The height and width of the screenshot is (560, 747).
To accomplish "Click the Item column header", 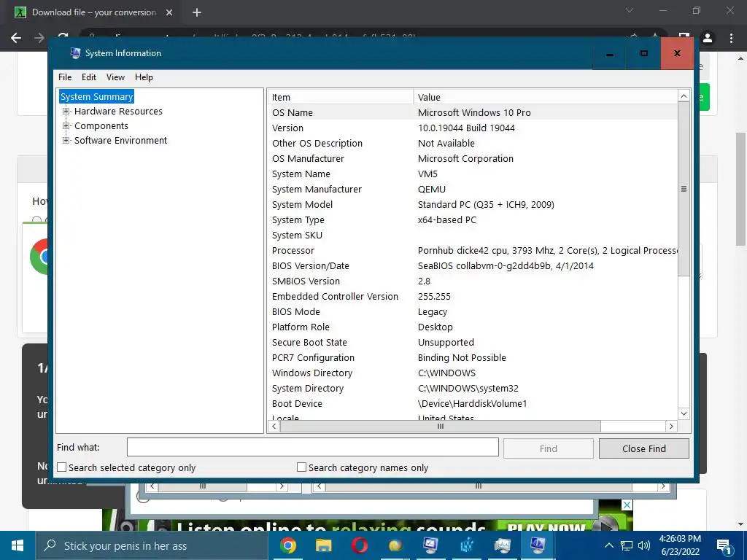I will [340, 97].
